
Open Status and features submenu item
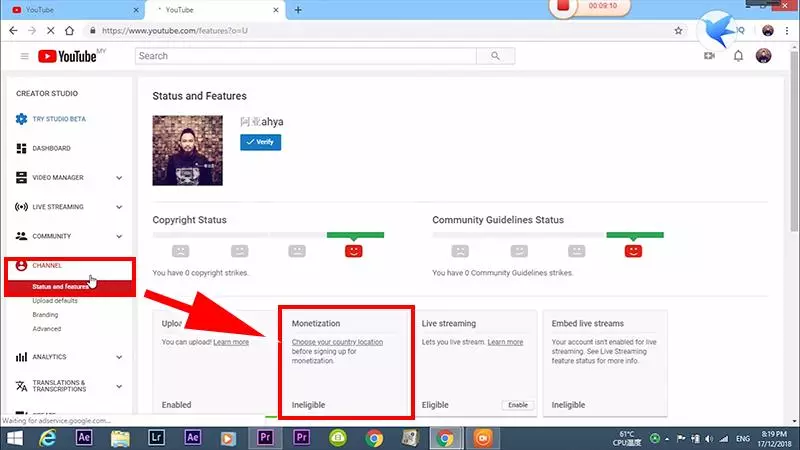[60, 287]
